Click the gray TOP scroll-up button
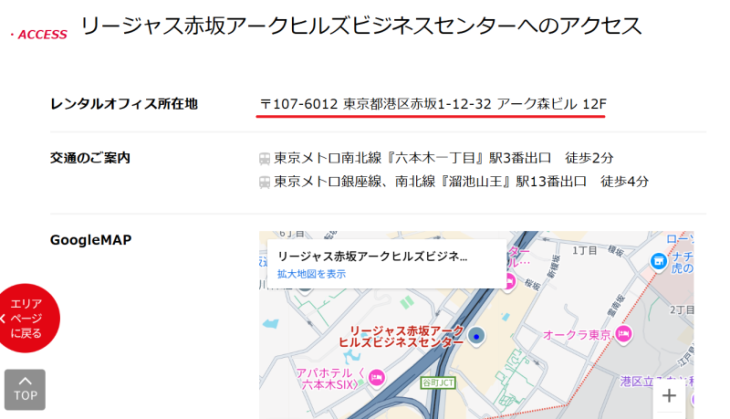This screenshot has width=730, height=419. [25, 390]
